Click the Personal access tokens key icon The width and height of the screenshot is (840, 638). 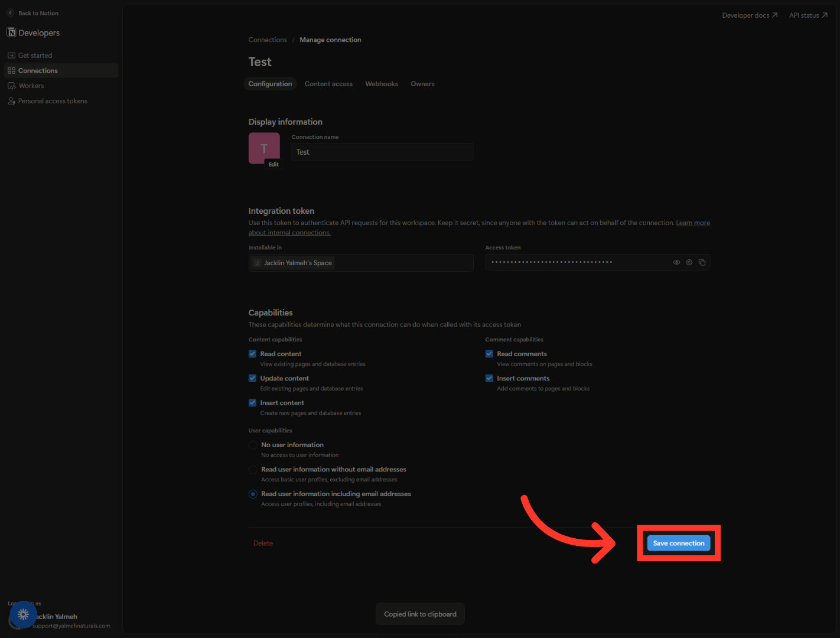[x=11, y=102]
